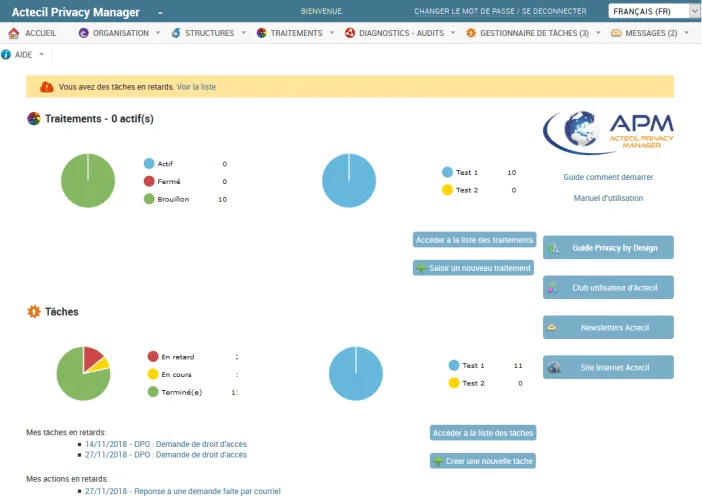Open Newsletters Actecil button
Screen dimensions: 702x500
(x=608, y=327)
